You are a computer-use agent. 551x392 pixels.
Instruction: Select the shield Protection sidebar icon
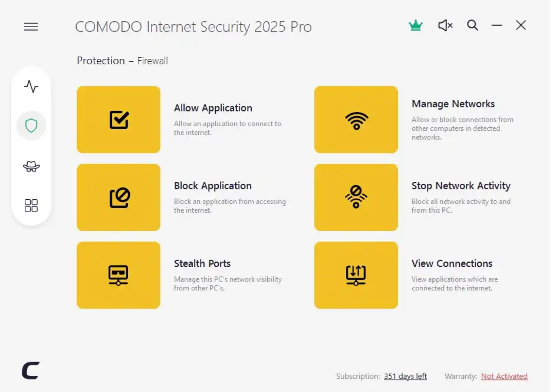pyautogui.click(x=31, y=126)
